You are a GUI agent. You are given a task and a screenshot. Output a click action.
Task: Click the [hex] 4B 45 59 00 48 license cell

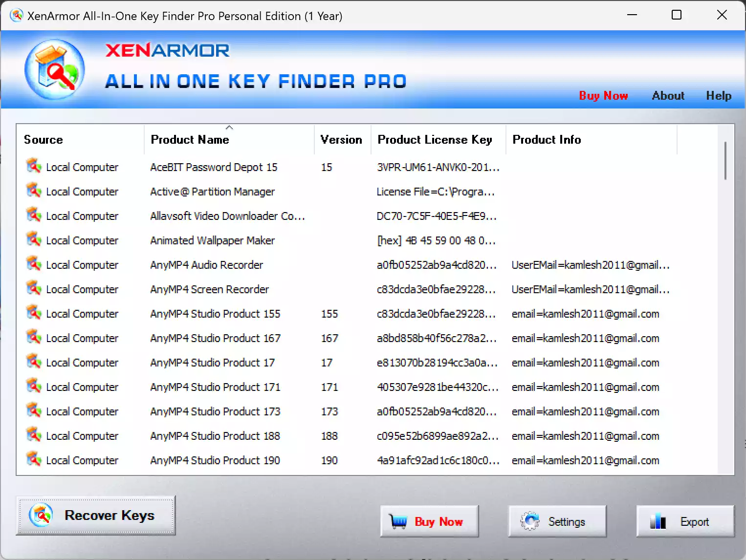tap(436, 240)
